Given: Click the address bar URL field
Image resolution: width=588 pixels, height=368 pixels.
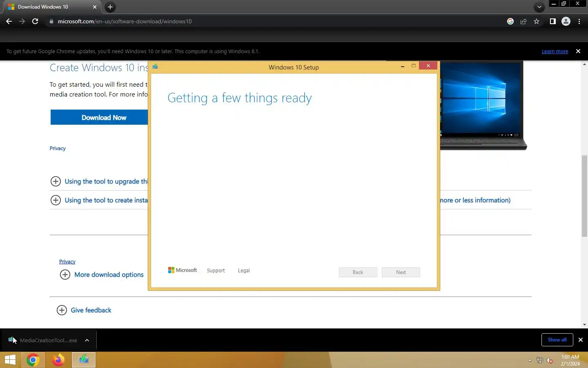Looking at the screenshot, I should pos(278,21).
